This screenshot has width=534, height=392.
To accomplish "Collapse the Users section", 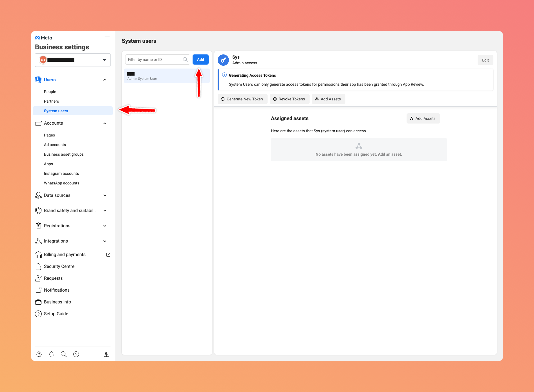I will [105, 80].
